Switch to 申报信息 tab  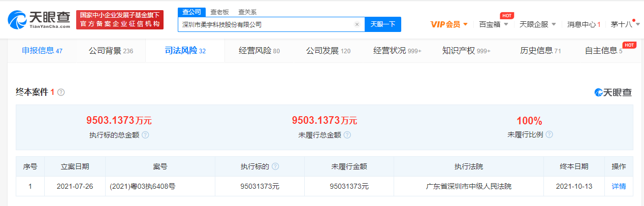click(42, 51)
